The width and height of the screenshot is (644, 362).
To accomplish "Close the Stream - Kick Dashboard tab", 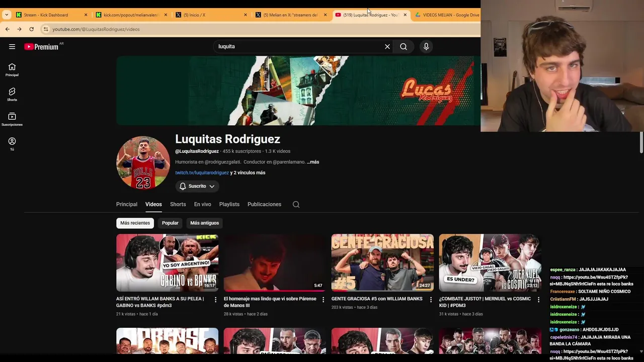I will (86, 15).
